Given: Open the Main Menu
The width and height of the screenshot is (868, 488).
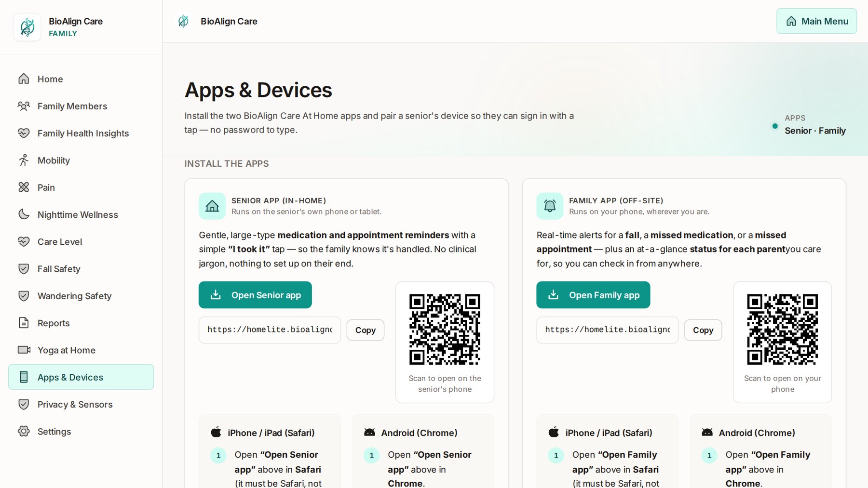Looking at the screenshot, I should [x=816, y=21].
